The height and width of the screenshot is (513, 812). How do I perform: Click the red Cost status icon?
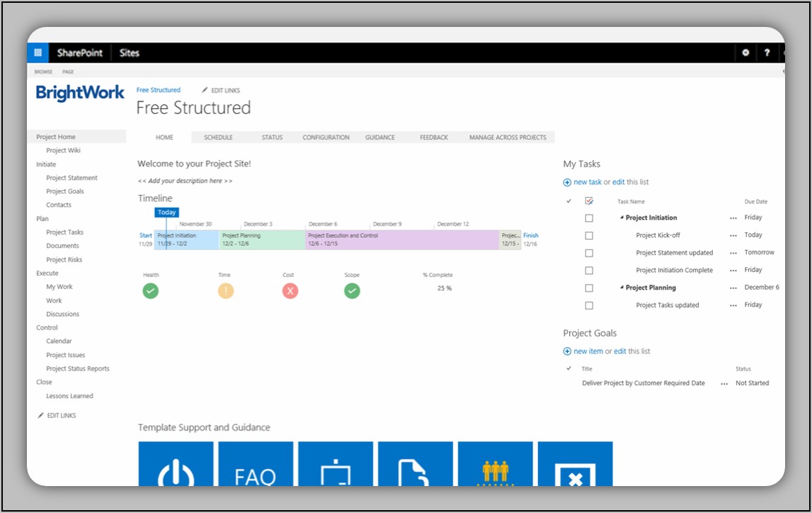290,291
